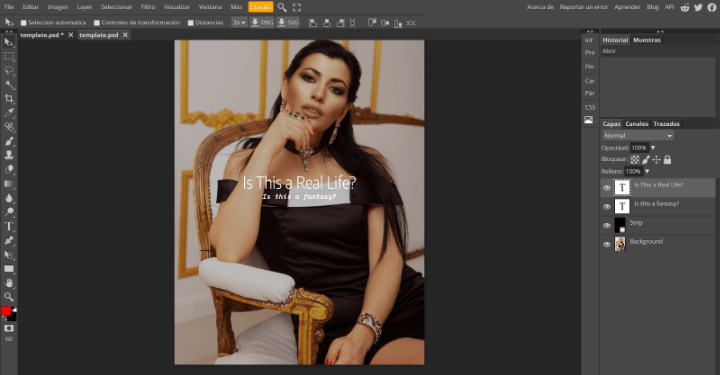This screenshot has height=375, width=720.
Task: Switch to the Canales tab
Action: [x=636, y=124]
